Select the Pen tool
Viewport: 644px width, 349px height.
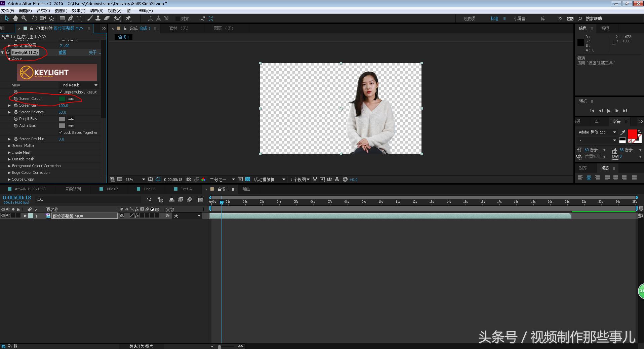71,18
